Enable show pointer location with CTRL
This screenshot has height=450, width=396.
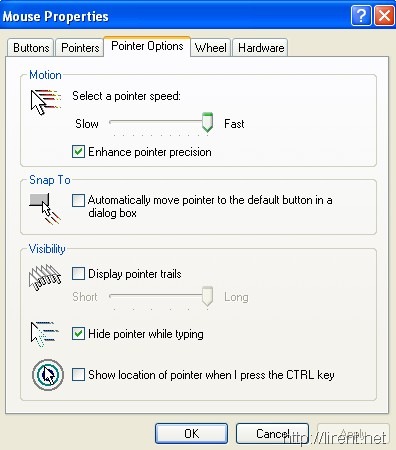tap(78, 375)
